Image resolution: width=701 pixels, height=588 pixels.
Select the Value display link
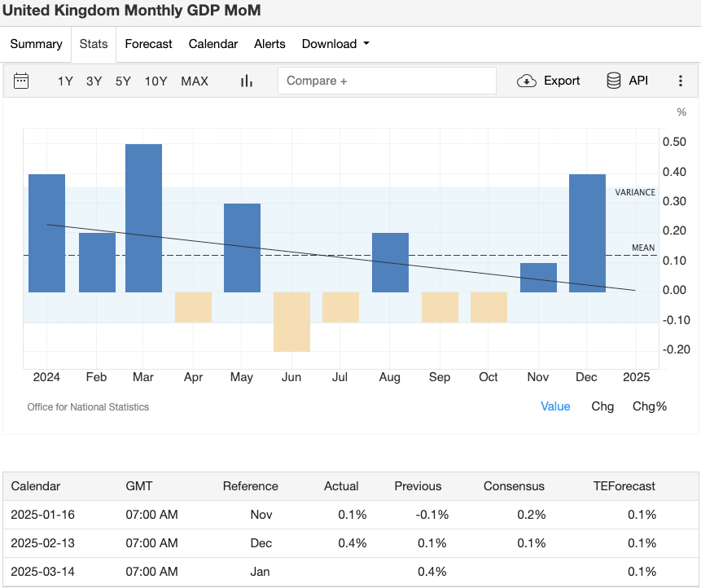pos(555,406)
